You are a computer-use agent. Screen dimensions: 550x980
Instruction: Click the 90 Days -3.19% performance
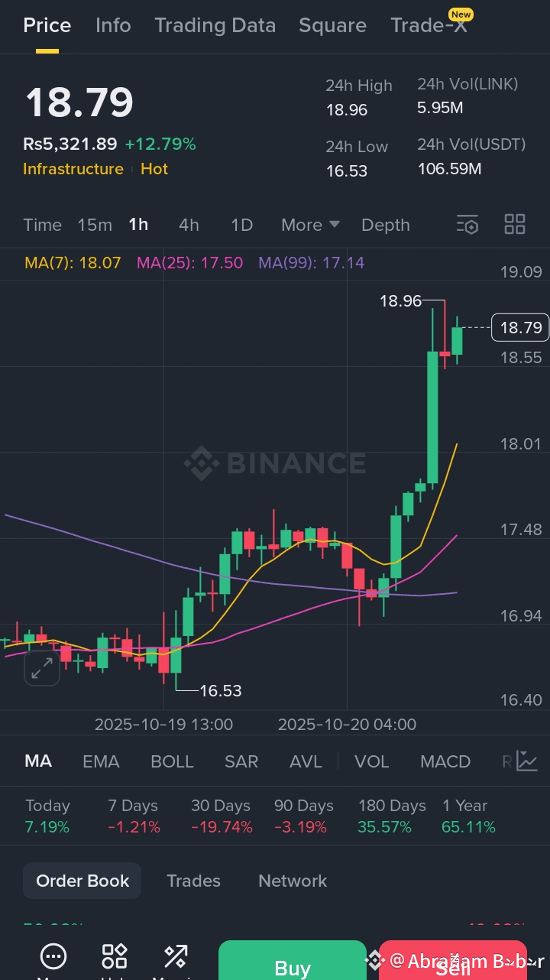pos(304,816)
